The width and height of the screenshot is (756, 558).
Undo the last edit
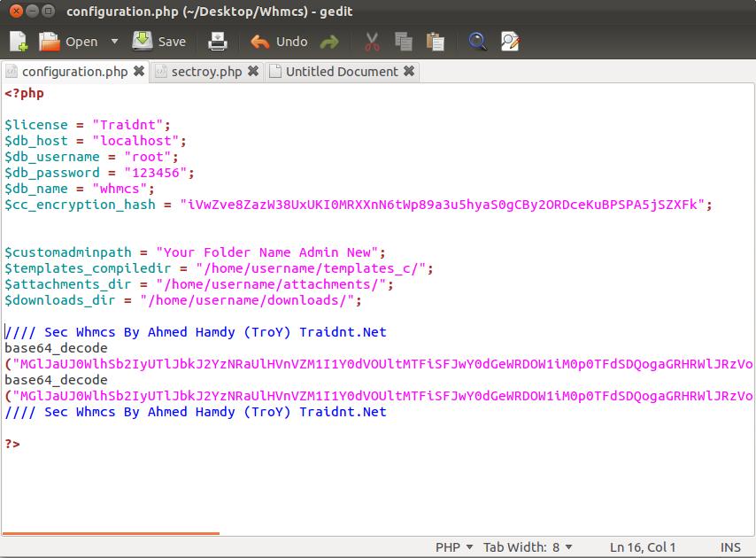tap(279, 42)
